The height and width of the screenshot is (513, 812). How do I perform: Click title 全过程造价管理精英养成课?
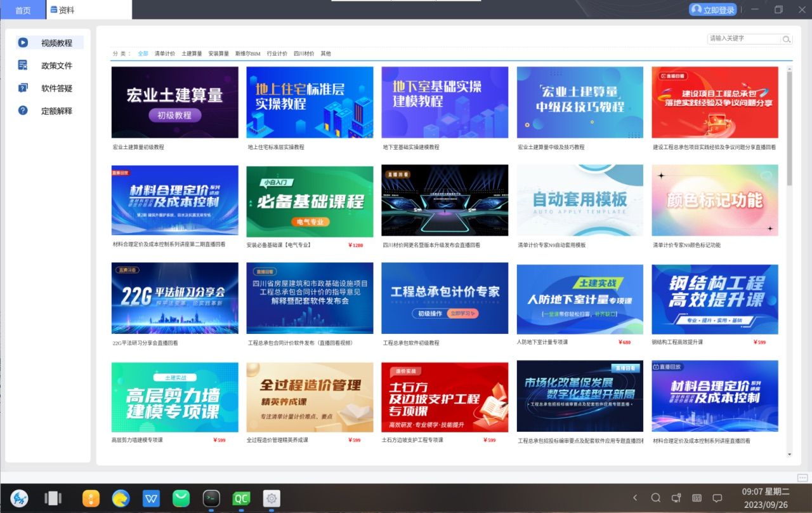pos(278,440)
